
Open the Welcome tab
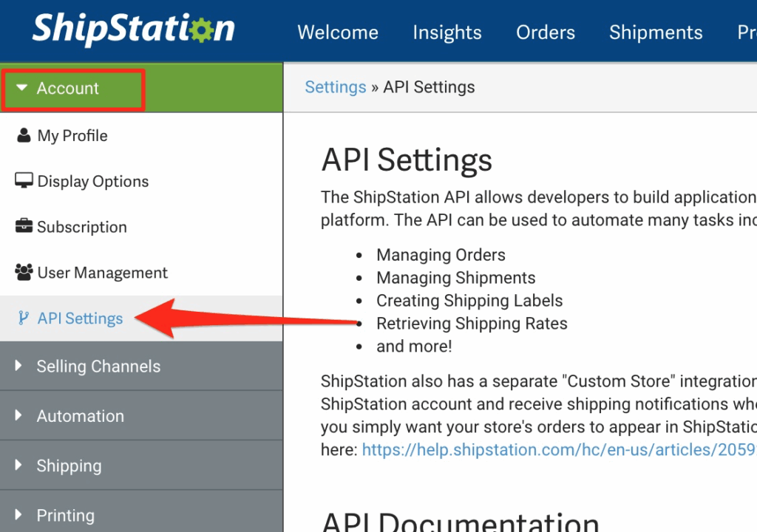337,33
